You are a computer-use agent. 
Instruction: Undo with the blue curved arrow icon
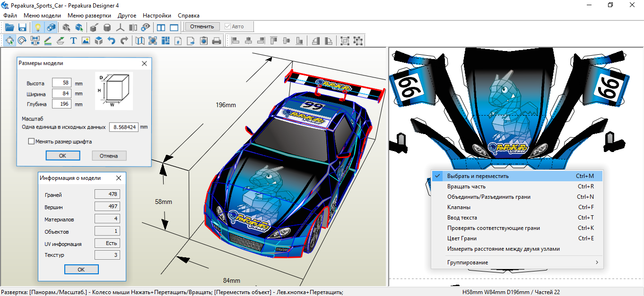(112, 41)
